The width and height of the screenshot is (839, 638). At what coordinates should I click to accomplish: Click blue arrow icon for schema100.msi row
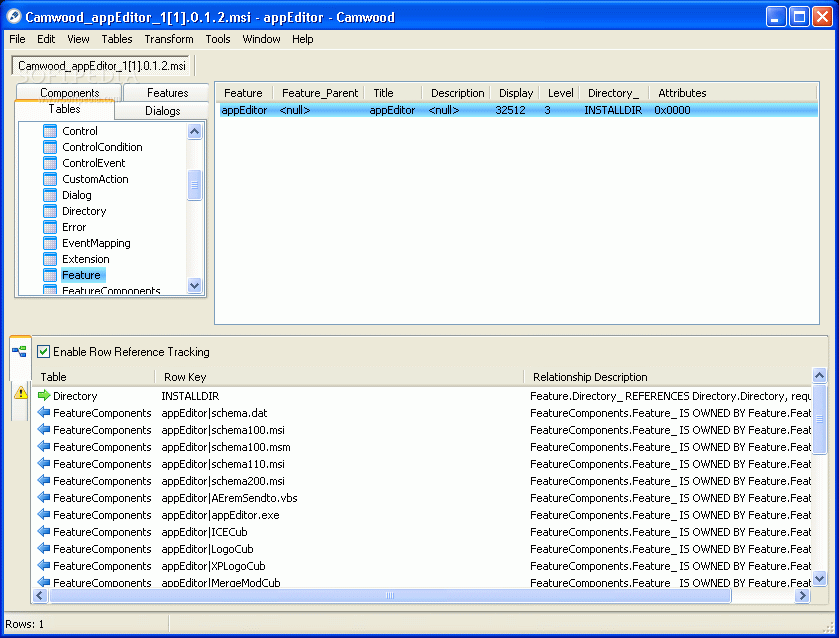[44, 430]
